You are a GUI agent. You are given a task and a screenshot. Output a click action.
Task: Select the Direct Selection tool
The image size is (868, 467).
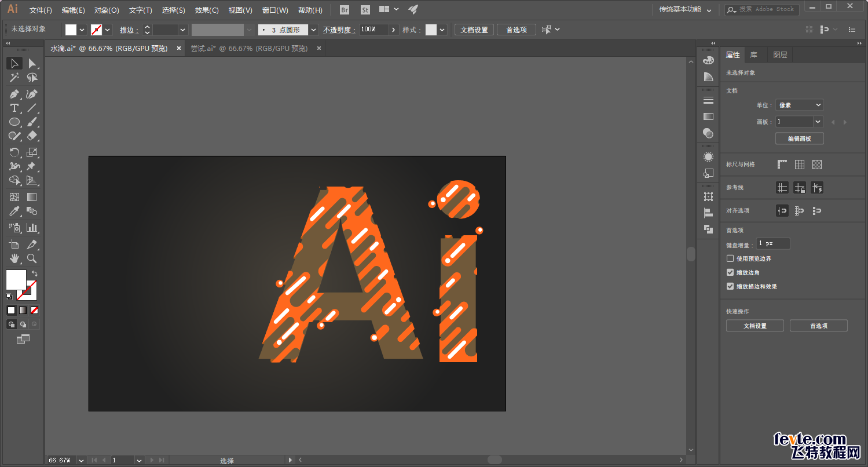[32, 63]
